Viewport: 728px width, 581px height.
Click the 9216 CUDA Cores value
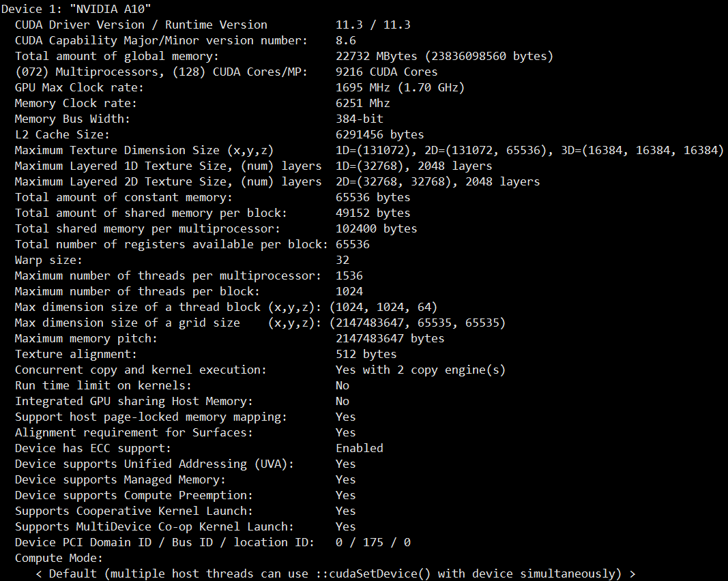pos(386,72)
